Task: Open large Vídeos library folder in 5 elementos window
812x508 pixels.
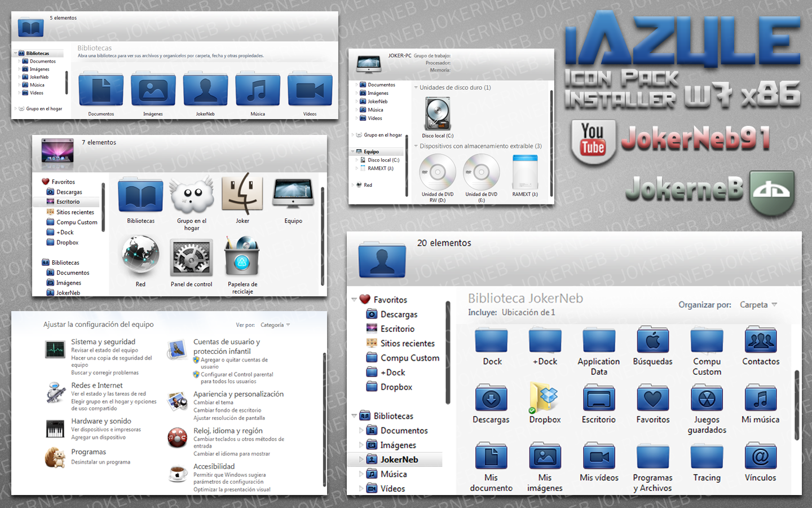Action: (310, 89)
